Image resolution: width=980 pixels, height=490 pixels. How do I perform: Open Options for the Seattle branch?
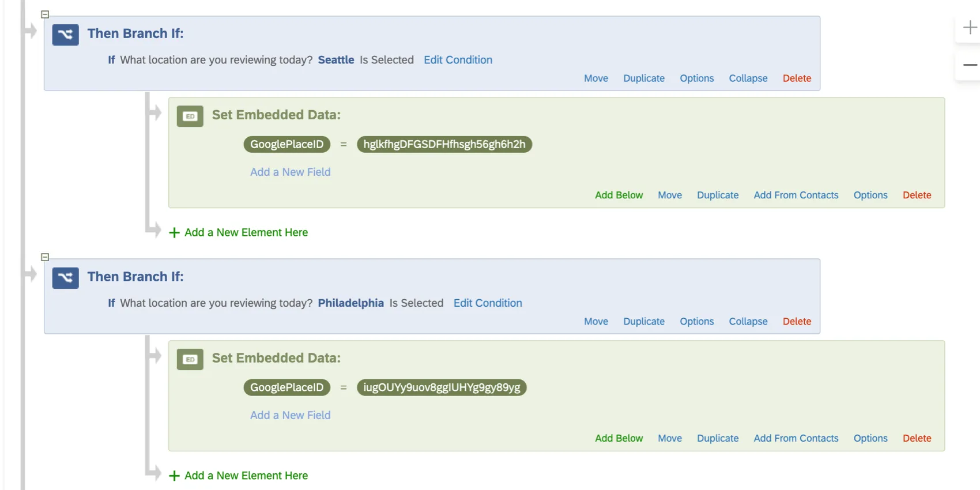click(x=696, y=78)
